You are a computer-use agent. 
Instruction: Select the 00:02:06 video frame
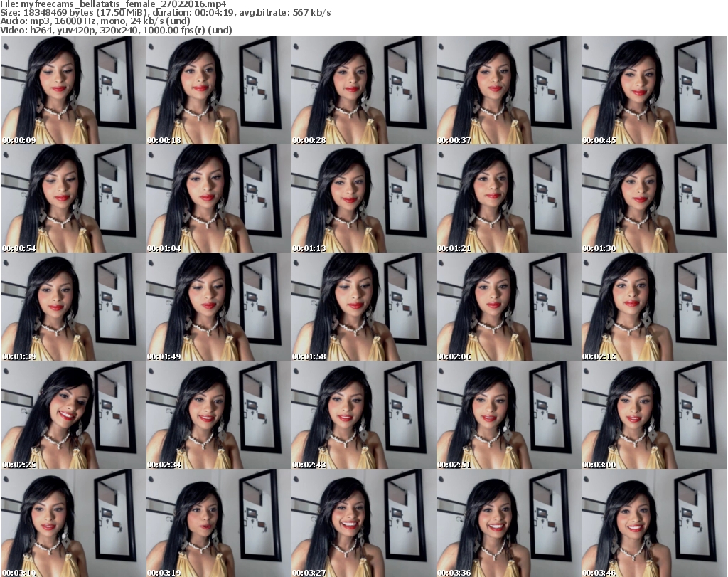(x=508, y=307)
